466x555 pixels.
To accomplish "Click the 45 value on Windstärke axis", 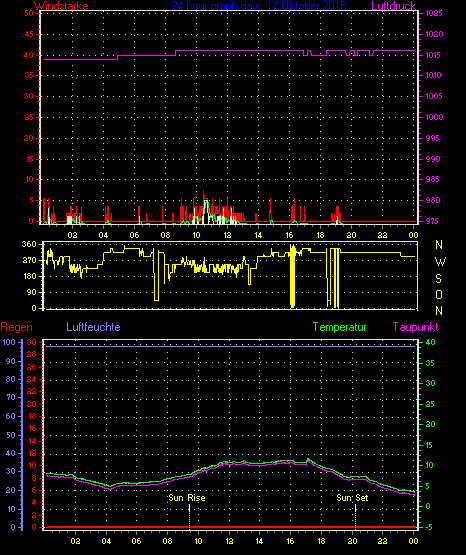I will [x=29, y=34].
